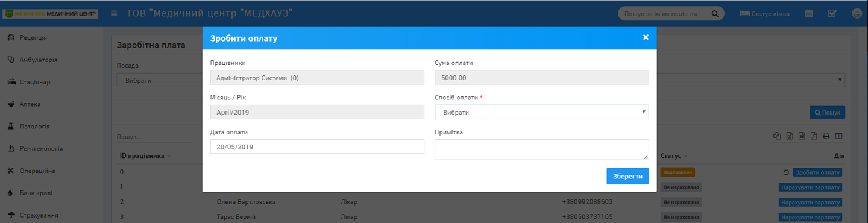Open the Посада Вибрати dropdown
Image resolution: width=868 pixels, height=223 pixels.
coord(160,80)
